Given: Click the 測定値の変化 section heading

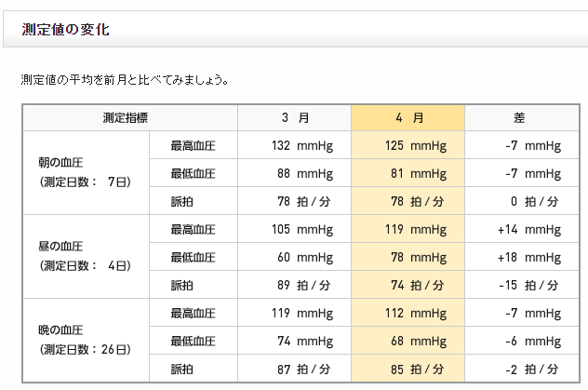Looking at the screenshot, I should tap(66, 30).
